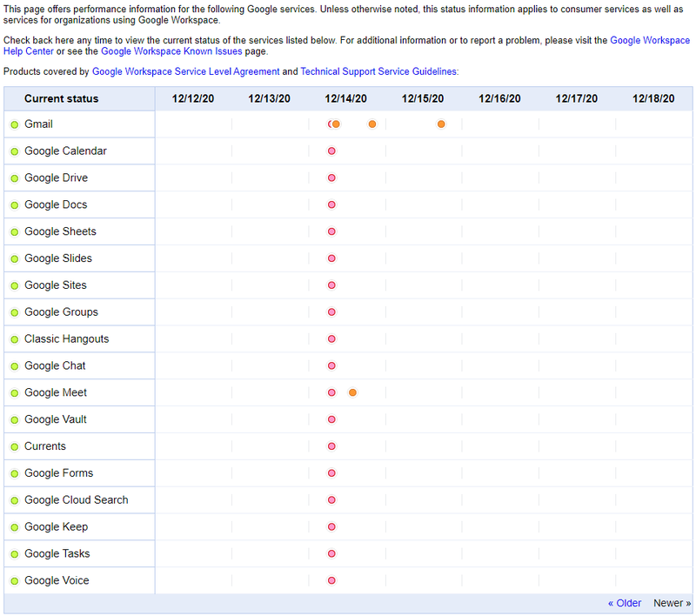696x616 pixels.
Task: Click the pink outage dot in Google Calendar row
Action: (331, 151)
